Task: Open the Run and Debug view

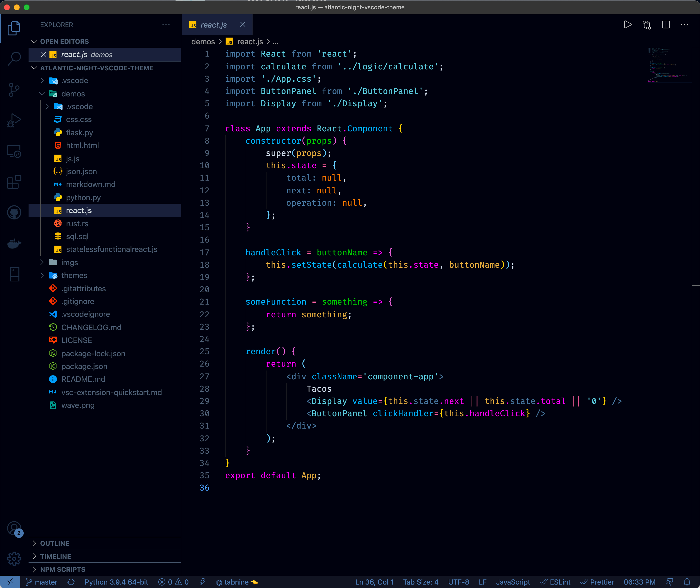Action: (14, 120)
